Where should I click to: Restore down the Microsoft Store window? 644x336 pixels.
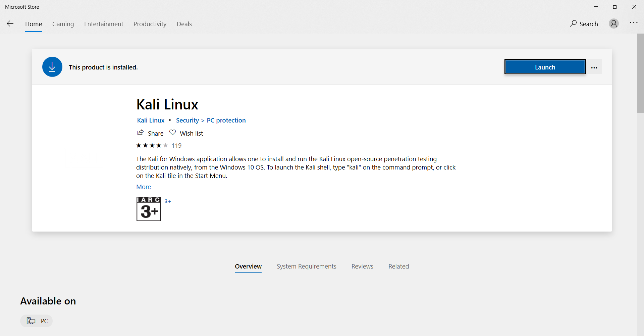(615, 7)
